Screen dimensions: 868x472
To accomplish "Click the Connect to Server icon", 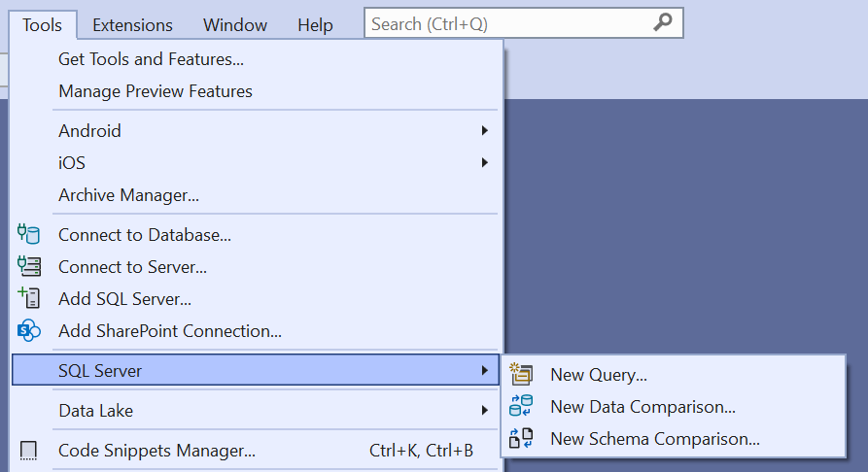I will [29, 266].
